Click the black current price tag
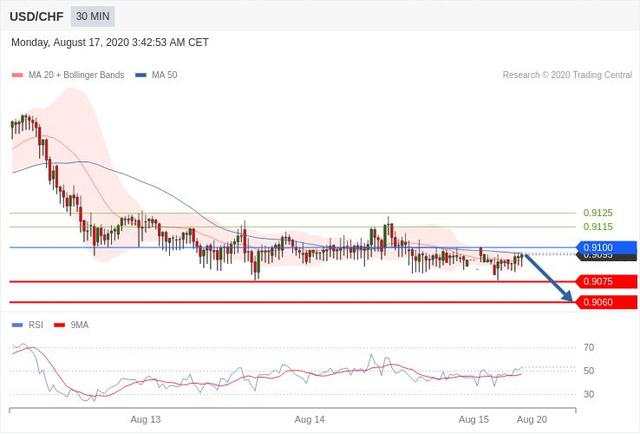This screenshot has height=434, width=640. click(x=607, y=257)
